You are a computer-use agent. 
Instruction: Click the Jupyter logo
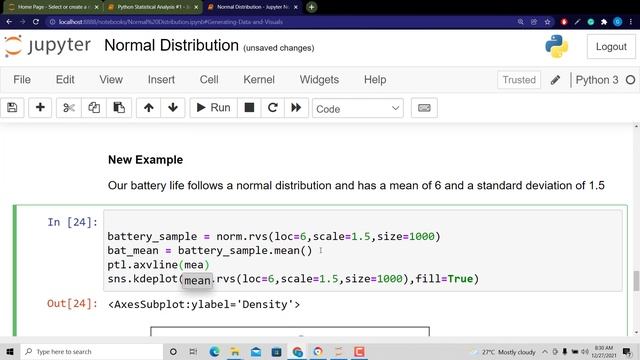point(48,45)
